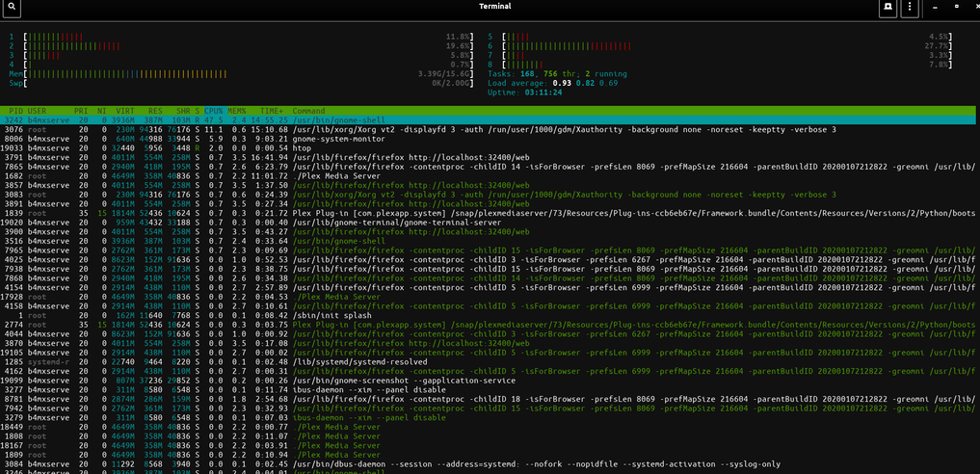Select firefox contentproc row PID 7865

coord(490,167)
